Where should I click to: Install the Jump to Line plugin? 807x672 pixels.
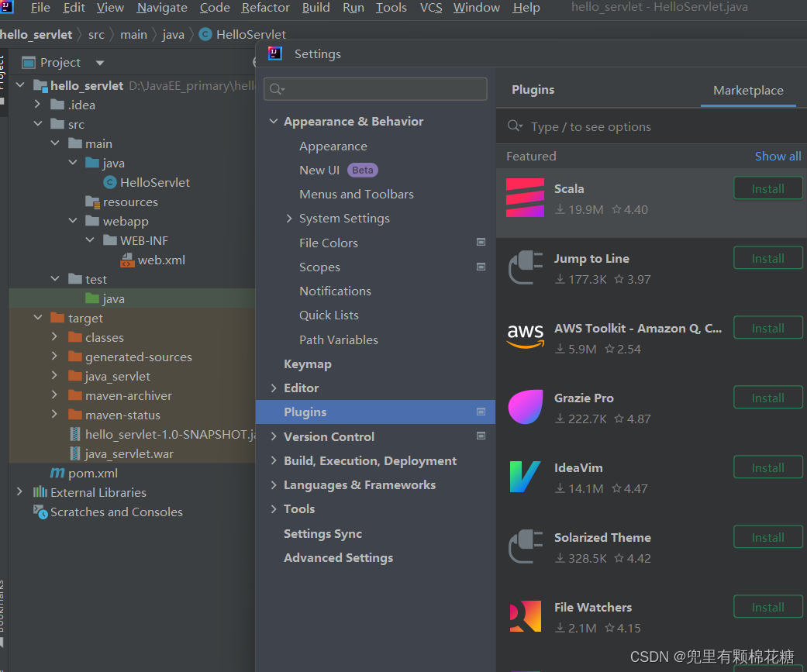pyautogui.click(x=768, y=258)
